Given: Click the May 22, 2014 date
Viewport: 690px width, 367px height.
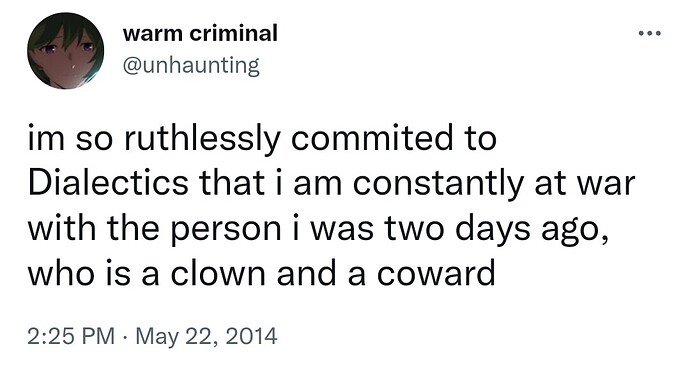Looking at the screenshot, I should (x=206, y=337).
